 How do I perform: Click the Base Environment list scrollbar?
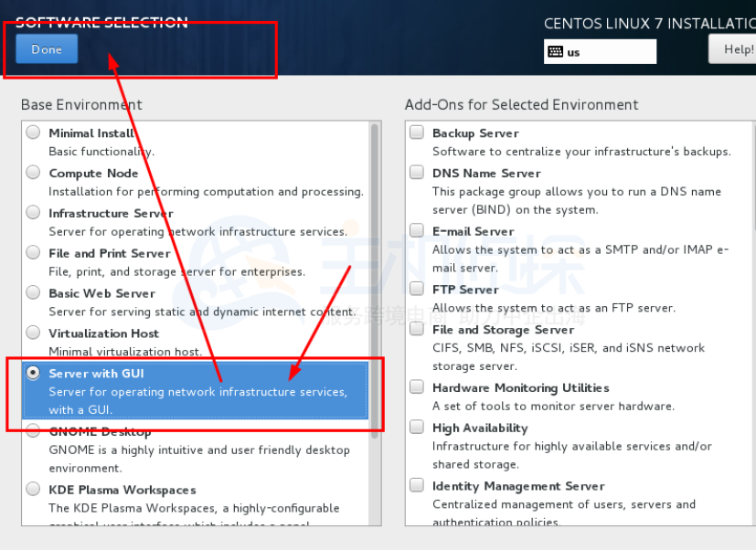[x=375, y=280]
